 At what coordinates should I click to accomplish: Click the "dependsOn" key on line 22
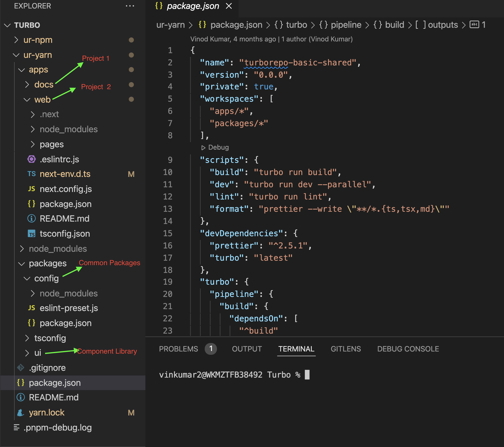point(256,319)
